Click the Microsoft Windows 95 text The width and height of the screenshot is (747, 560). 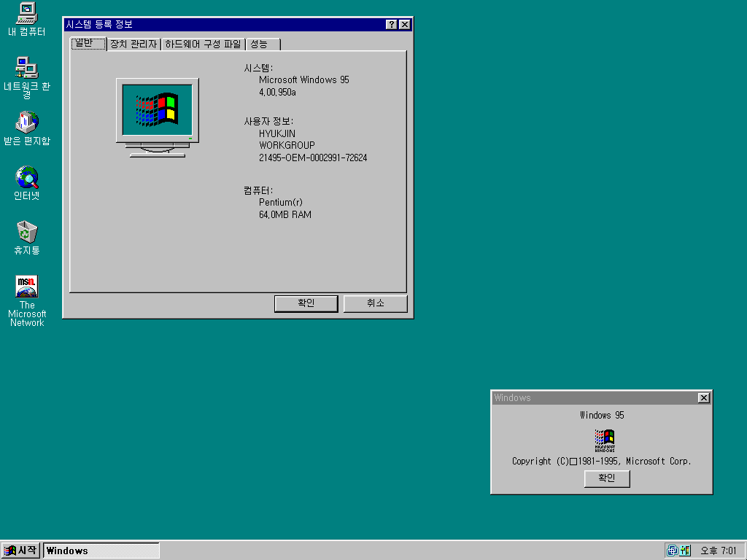coord(304,80)
